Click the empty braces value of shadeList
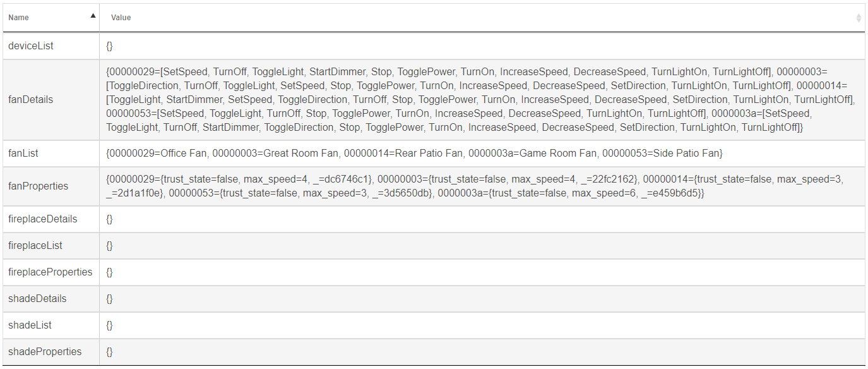The width and height of the screenshot is (868, 369). point(109,325)
